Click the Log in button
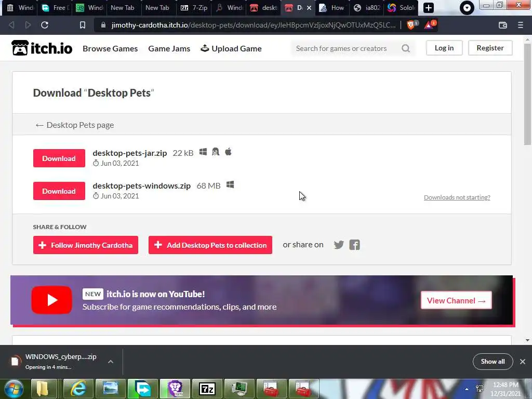 [444, 48]
